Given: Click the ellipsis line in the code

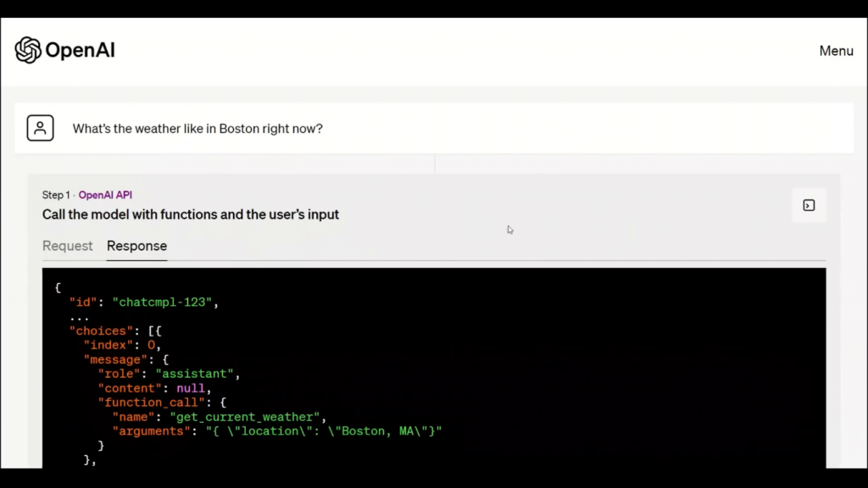Looking at the screenshot, I should tap(79, 318).
